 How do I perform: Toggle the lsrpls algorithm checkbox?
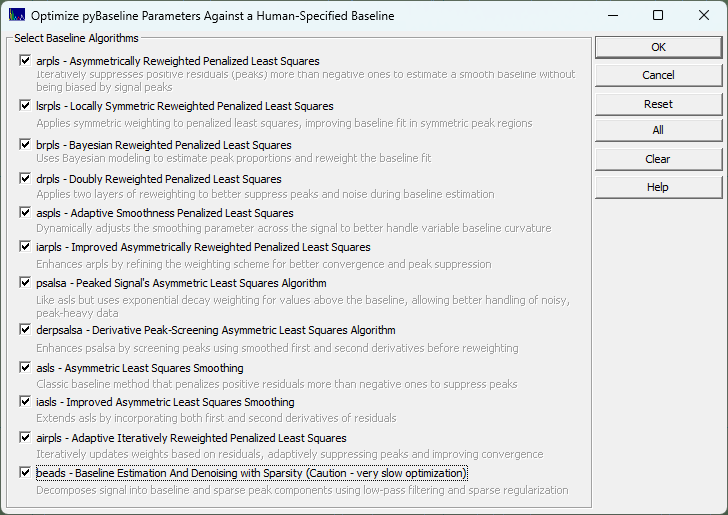(25, 105)
